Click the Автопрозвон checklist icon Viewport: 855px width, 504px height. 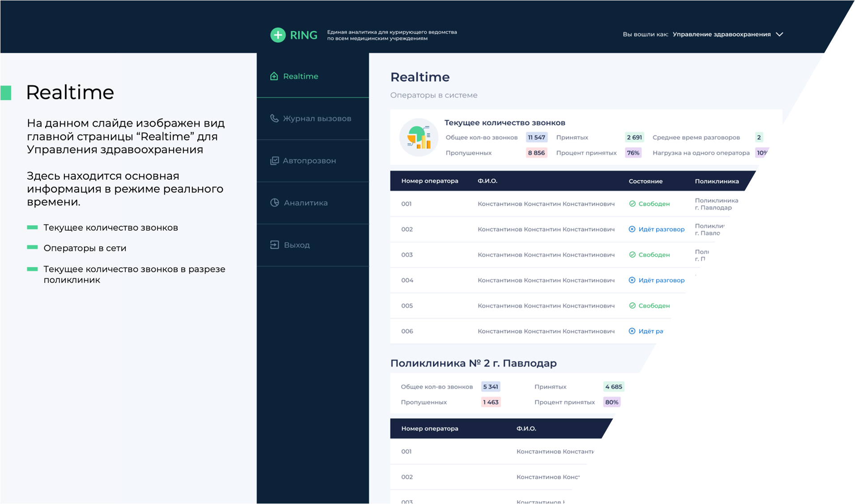274,161
